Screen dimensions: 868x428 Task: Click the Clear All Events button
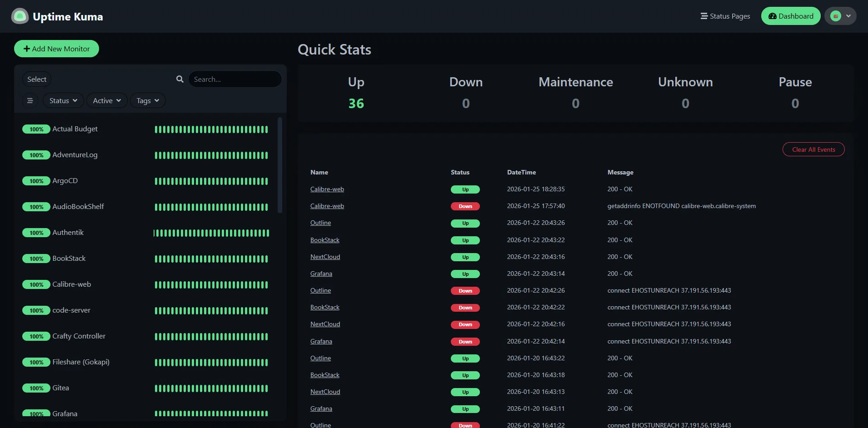[813, 149]
